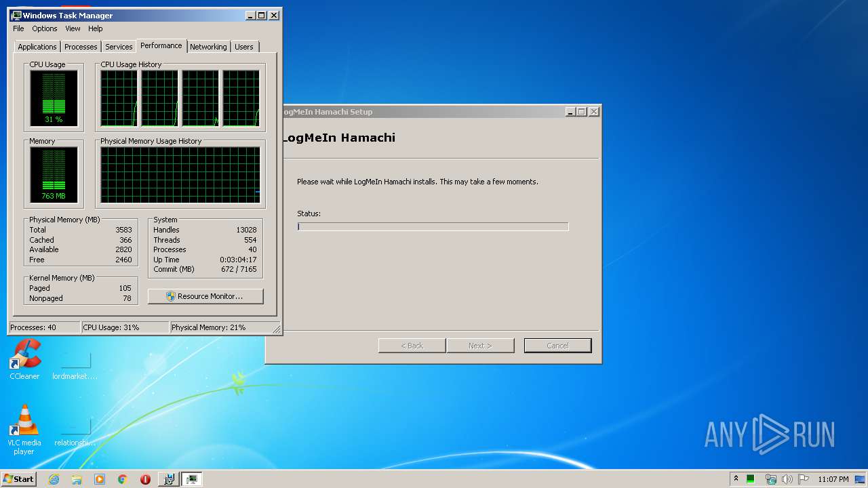868x488 pixels.
Task: Open the File menu in Task Manager
Action: coord(18,28)
